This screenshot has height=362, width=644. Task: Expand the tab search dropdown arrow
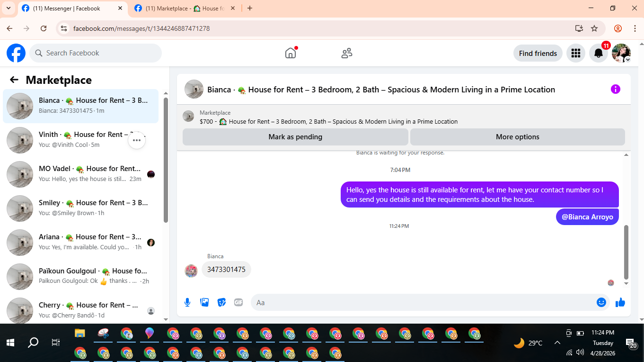click(x=9, y=8)
